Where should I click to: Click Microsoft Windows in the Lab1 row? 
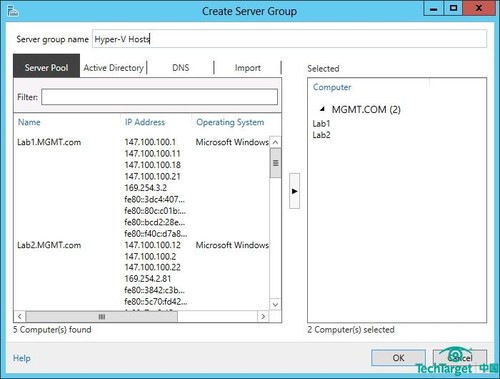pos(232,142)
